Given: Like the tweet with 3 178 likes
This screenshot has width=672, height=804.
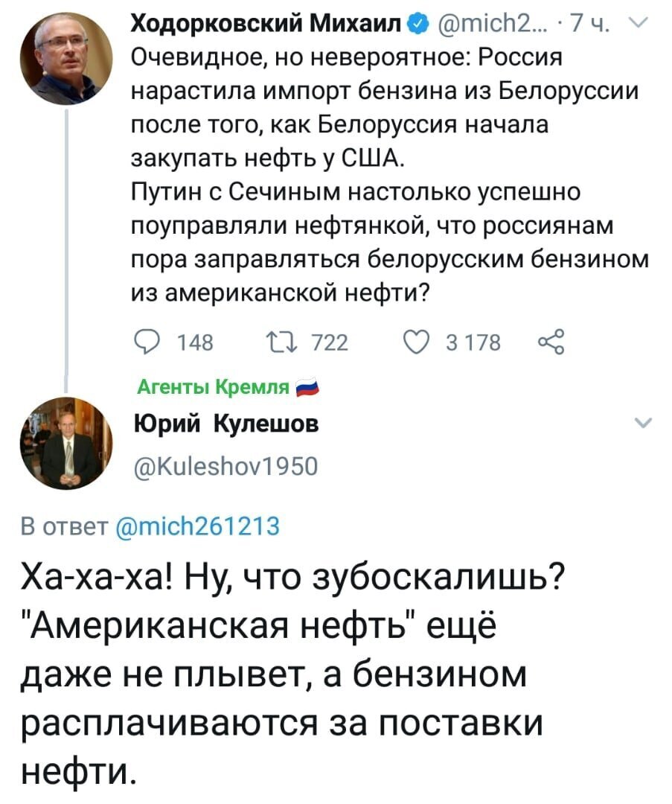Looking at the screenshot, I should pos(416,342).
